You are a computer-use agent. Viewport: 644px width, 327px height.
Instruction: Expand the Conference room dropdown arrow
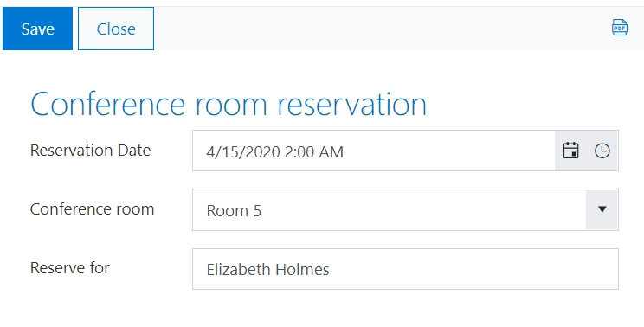point(602,209)
